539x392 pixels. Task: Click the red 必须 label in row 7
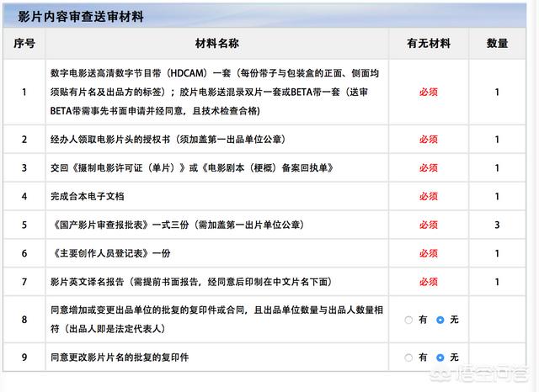pyautogui.click(x=429, y=282)
